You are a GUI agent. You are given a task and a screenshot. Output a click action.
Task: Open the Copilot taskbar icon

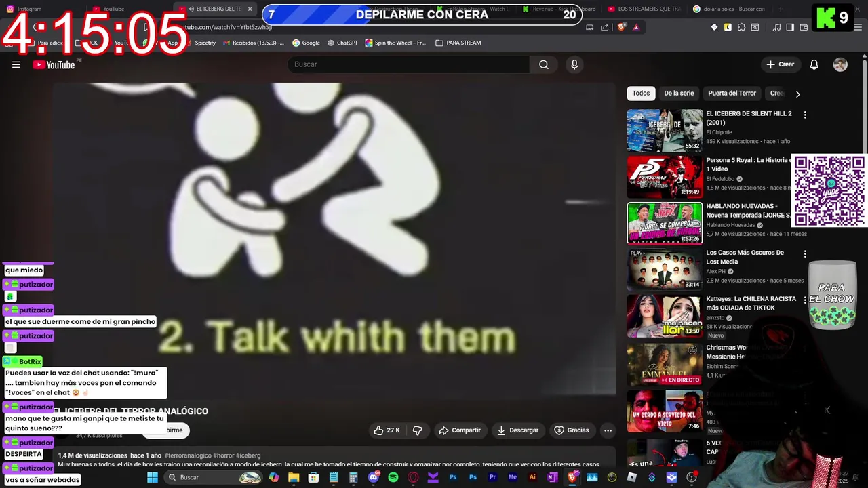(273, 477)
